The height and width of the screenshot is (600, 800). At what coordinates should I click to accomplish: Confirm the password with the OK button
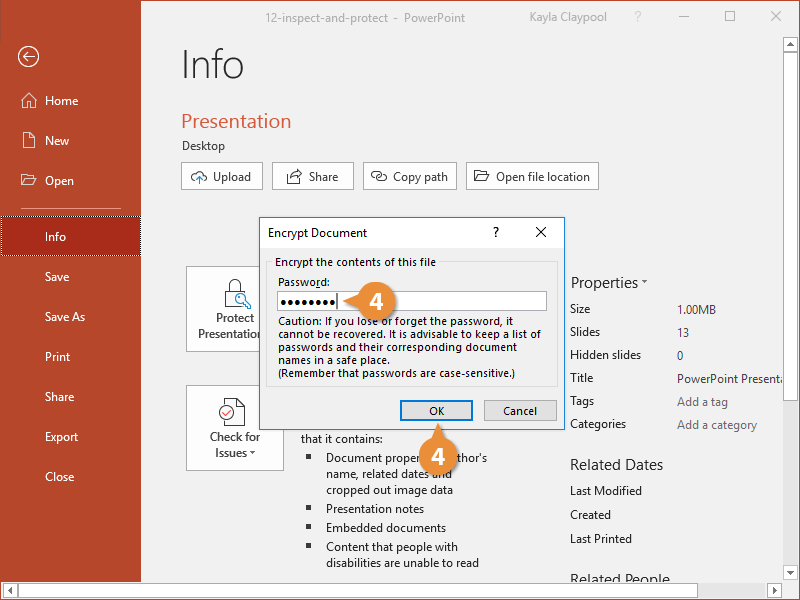point(436,411)
